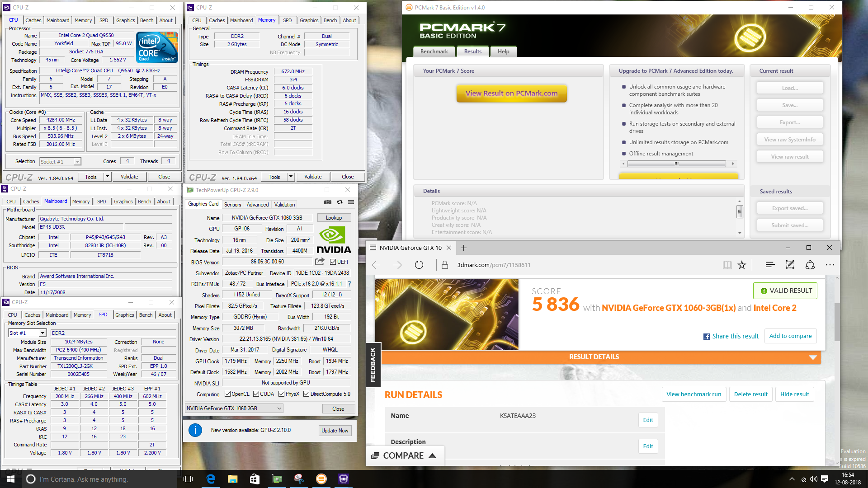
Task: Open Task View on the taskbar
Action: pyautogui.click(x=189, y=479)
